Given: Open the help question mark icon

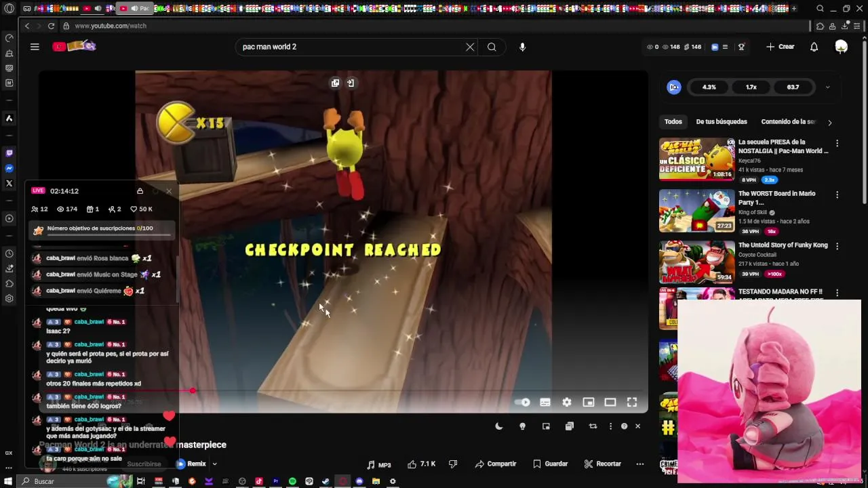Looking at the screenshot, I should [x=624, y=426].
